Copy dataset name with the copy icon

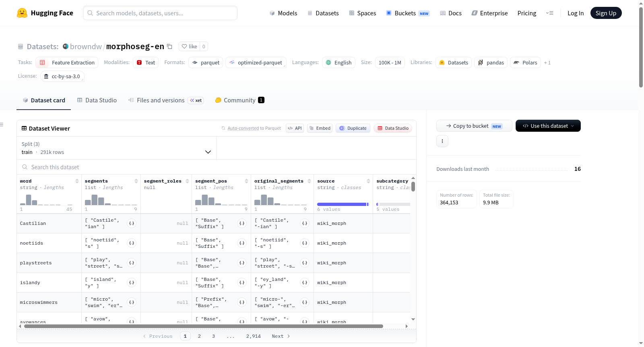169,46
